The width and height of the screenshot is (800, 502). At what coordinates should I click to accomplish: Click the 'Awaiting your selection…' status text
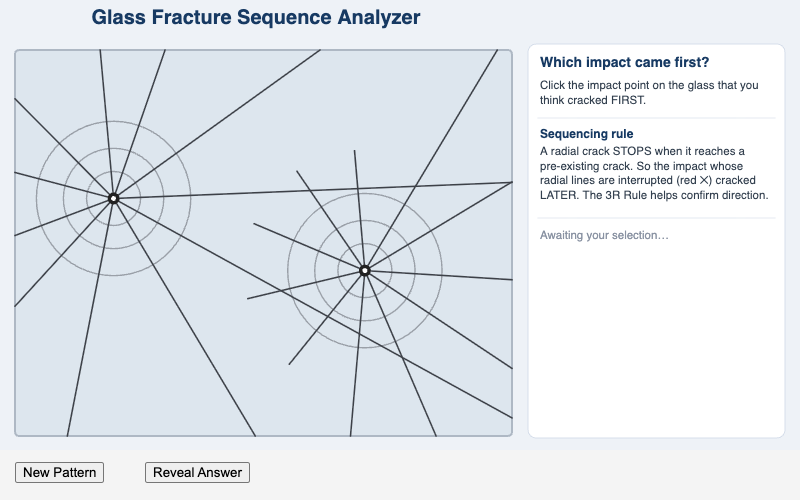point(604,235)
